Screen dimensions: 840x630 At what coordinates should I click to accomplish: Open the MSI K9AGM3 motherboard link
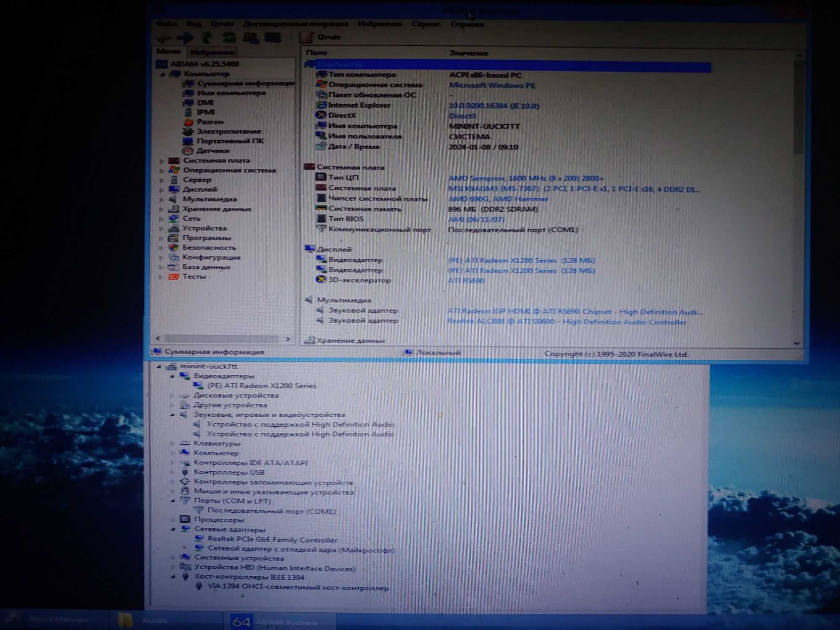tap(574, 189)
